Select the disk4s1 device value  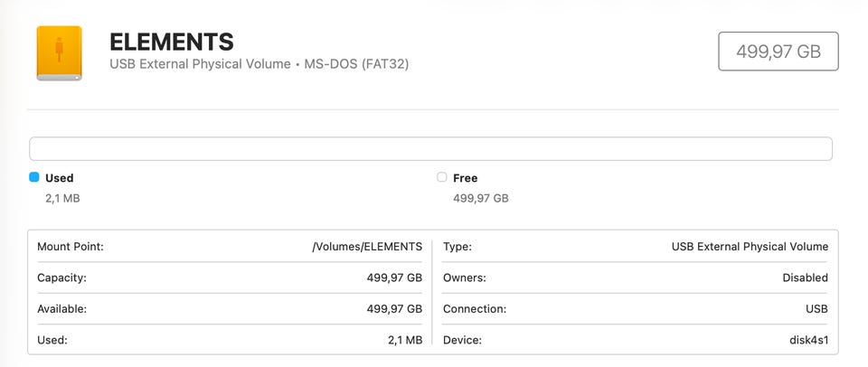(x=808, y=340)
